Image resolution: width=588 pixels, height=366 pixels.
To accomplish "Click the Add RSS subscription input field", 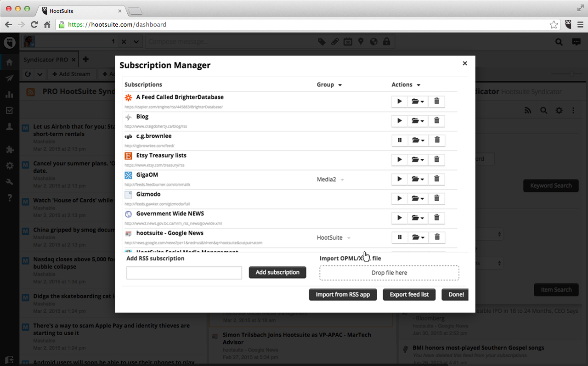I will point(184,273).
